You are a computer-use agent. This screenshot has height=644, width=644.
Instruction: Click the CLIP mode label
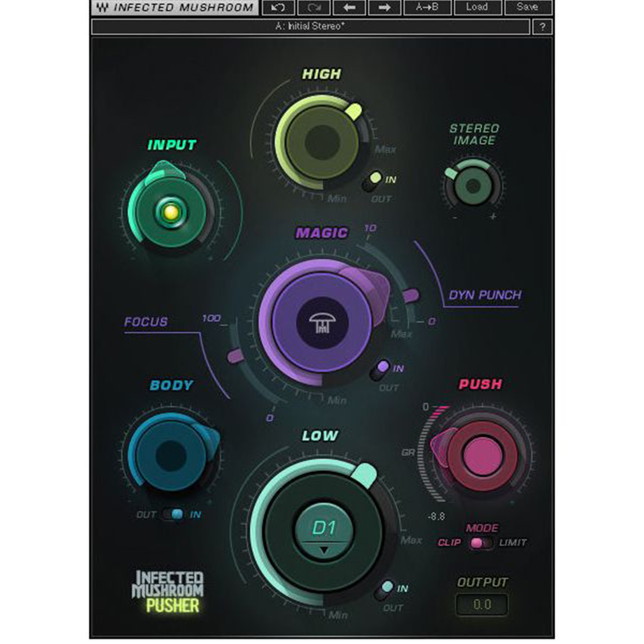coord(449,543)
